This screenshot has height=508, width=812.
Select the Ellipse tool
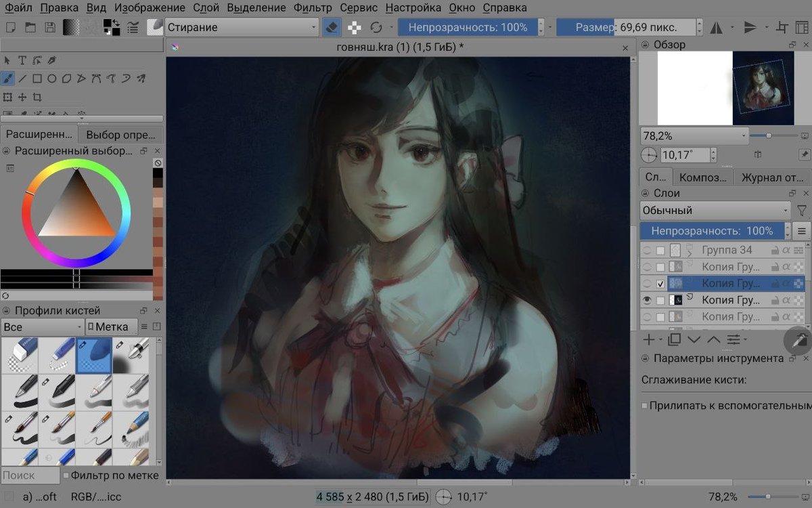point(52,79)
